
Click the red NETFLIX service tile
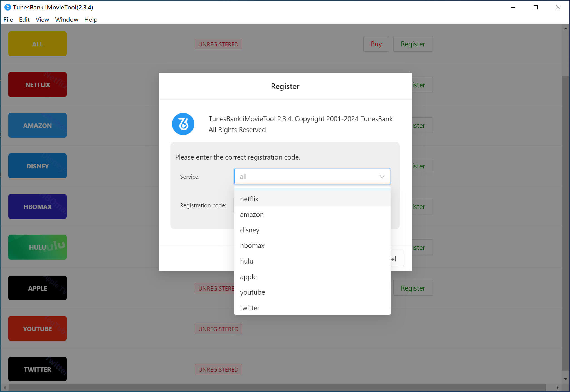click(38, 85)
